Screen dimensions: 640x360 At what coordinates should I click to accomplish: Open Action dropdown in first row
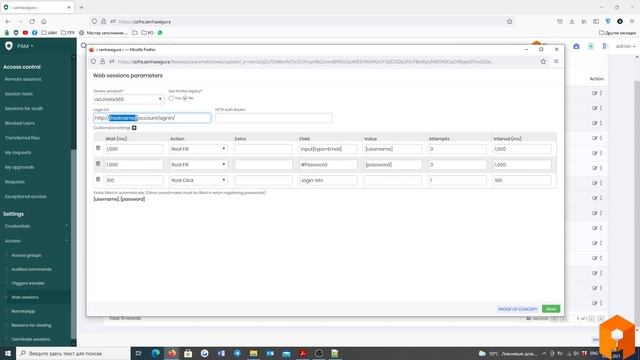199,149
